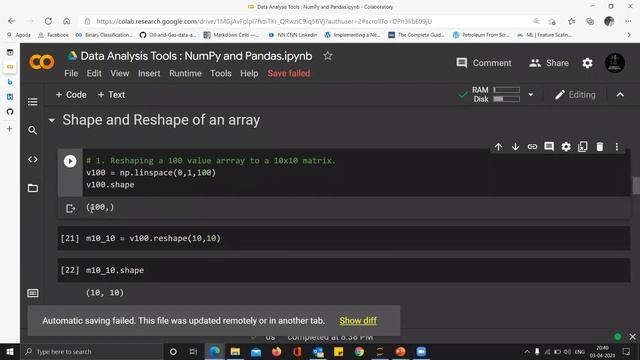Open the Editing mode dropdown

(x=576, y=95)
